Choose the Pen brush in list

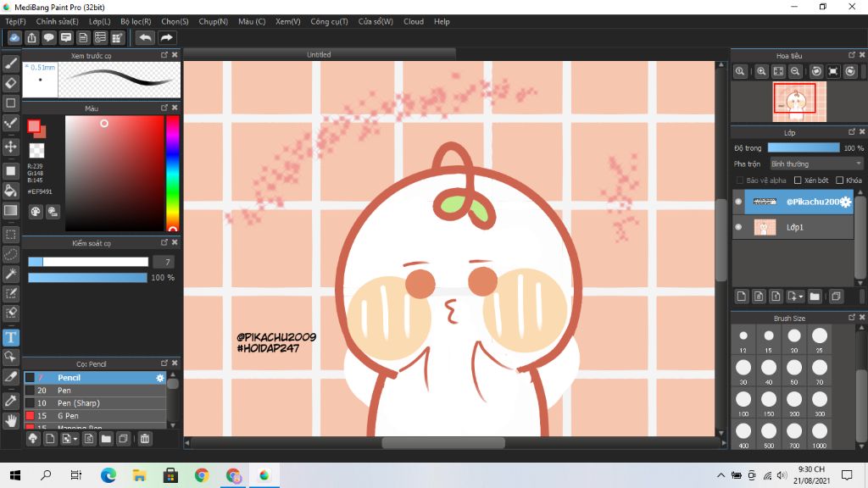point(95,391)
